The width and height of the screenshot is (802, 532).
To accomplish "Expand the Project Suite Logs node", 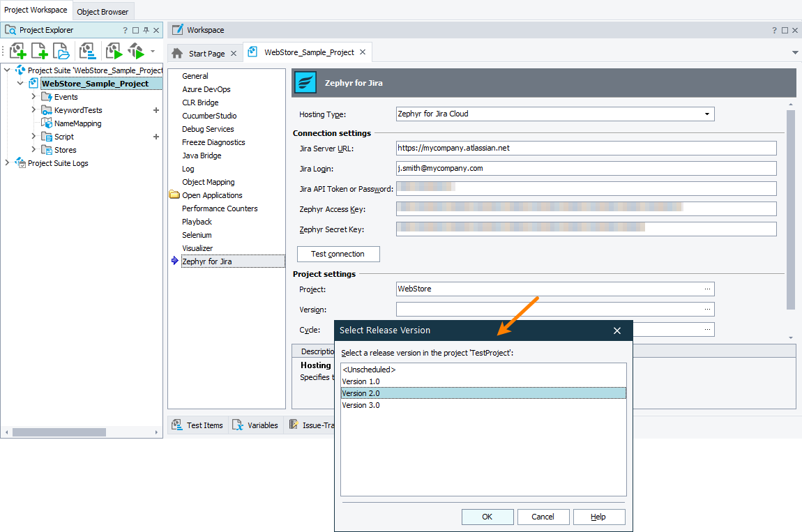I will (7, 162).
